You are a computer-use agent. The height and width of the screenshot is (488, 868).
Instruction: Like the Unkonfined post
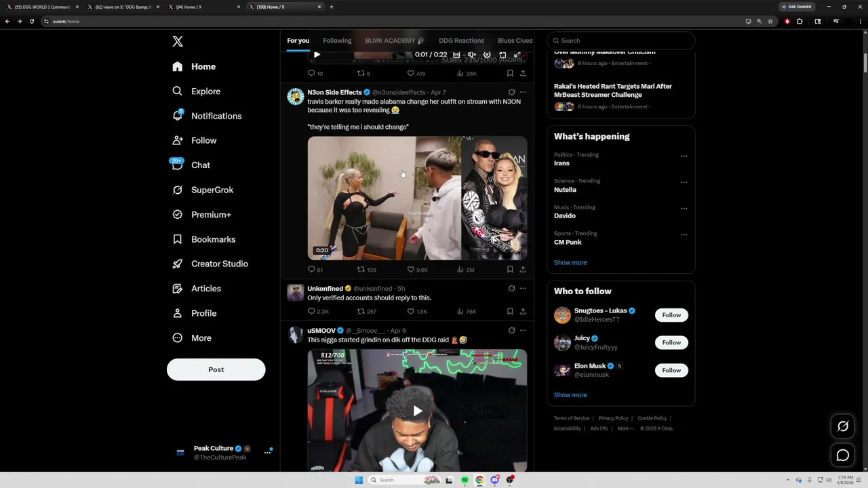click(417, 312)
